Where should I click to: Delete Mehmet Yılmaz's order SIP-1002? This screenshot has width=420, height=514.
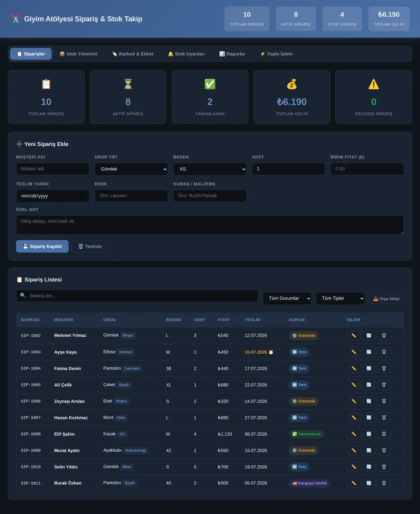[384, 336]
